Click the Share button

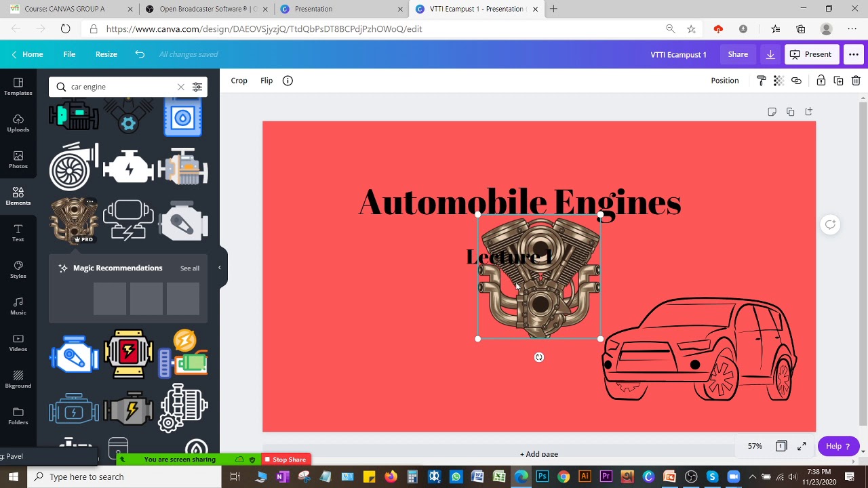(738, 54)
